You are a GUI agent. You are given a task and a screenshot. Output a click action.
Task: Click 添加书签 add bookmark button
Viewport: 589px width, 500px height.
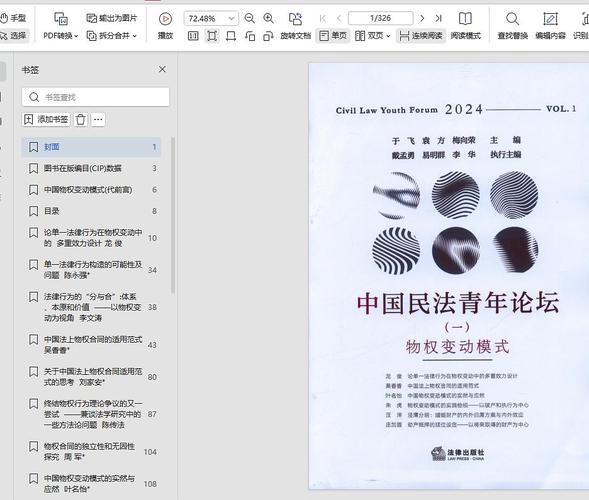click(46, 119)
